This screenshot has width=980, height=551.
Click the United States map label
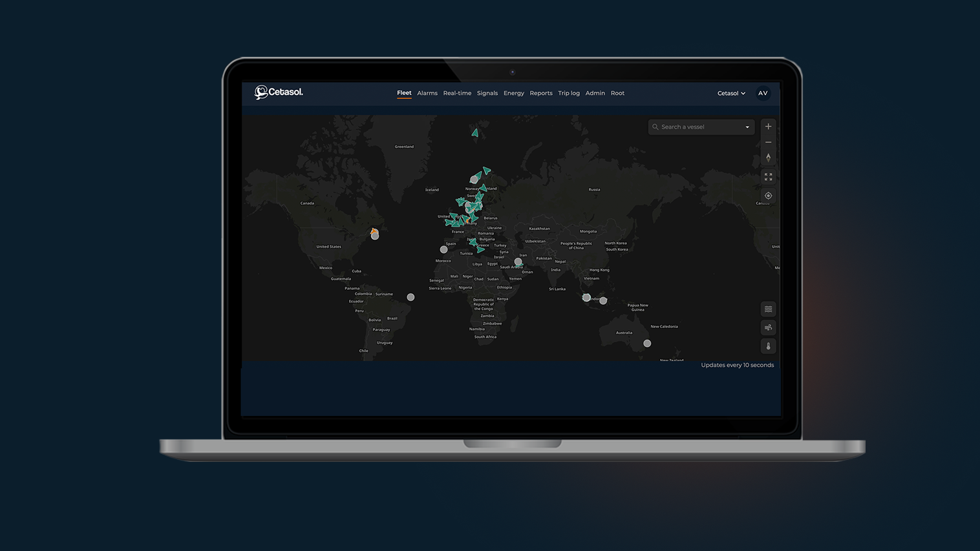point(328,247)
